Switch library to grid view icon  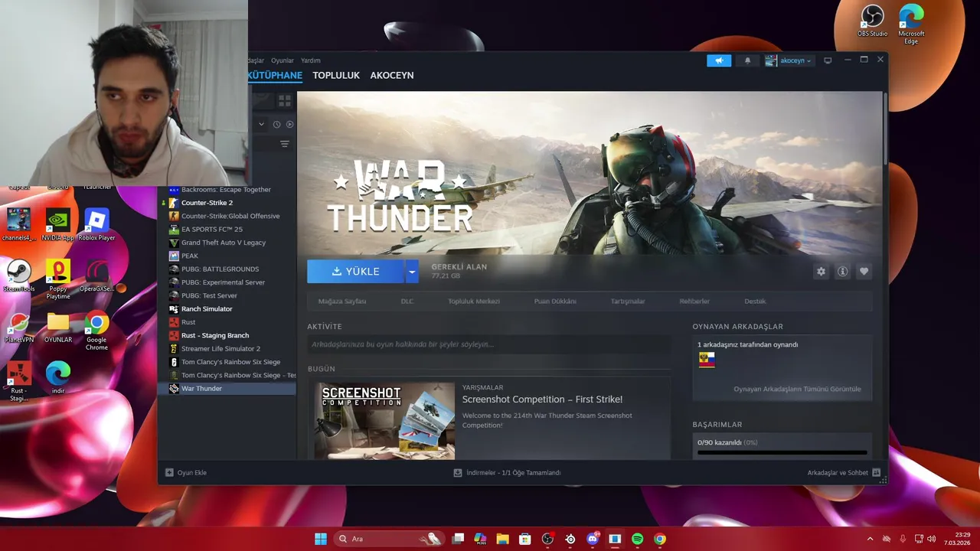point(285,100)
